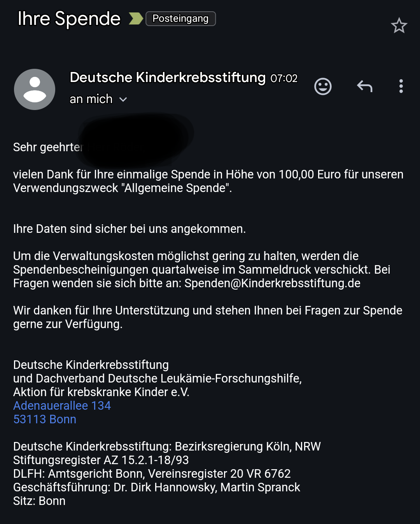Open the sender's profile avatar
The image size is (420, 524).
pyautogui.click(x=35, y=89)
